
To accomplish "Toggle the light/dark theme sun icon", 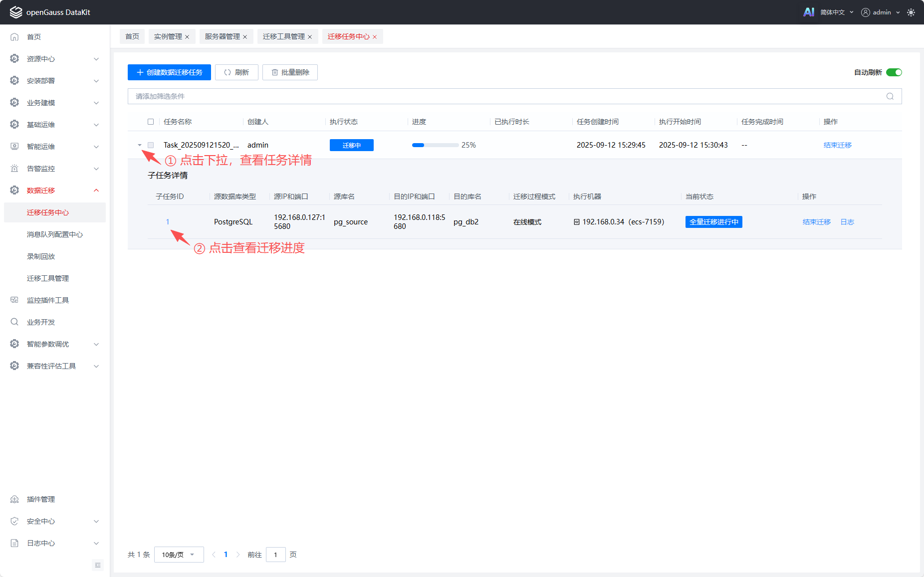I will click(911, 12).
